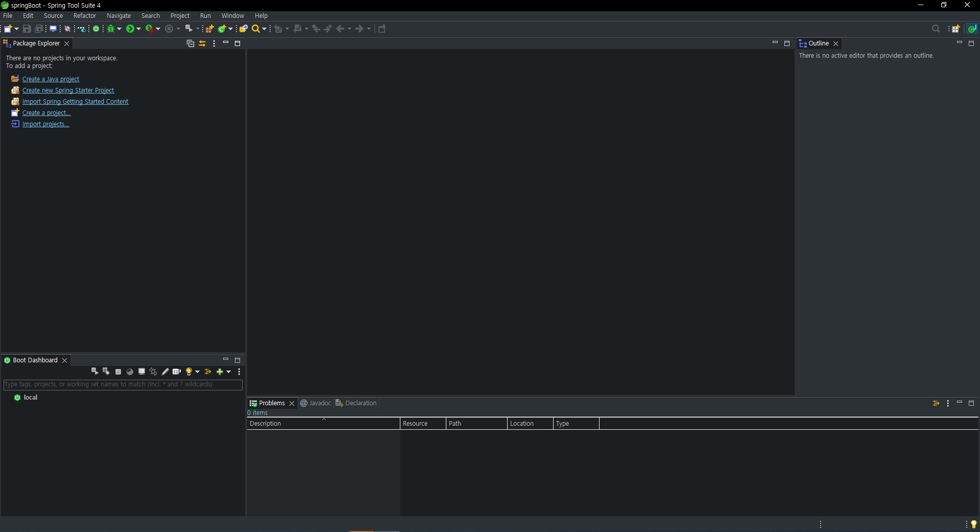The image size is (980, 532).
Task: Click the Problems view filter icon
Action: [936, 403]
